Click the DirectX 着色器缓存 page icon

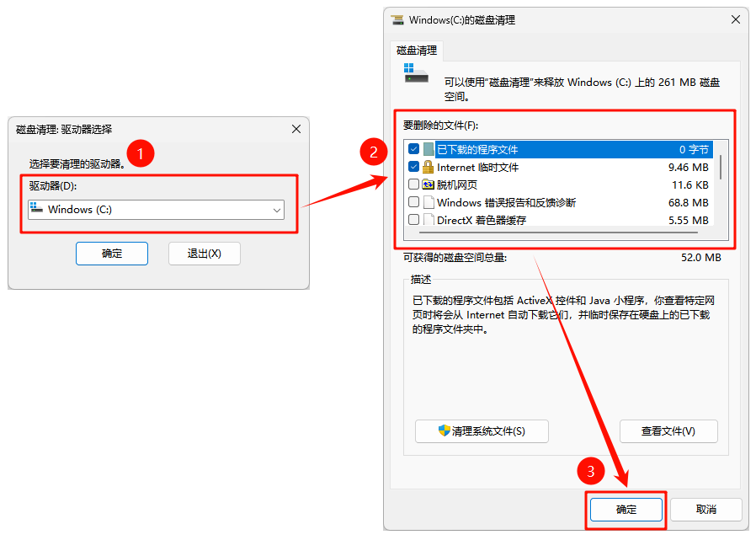point(429,220)
